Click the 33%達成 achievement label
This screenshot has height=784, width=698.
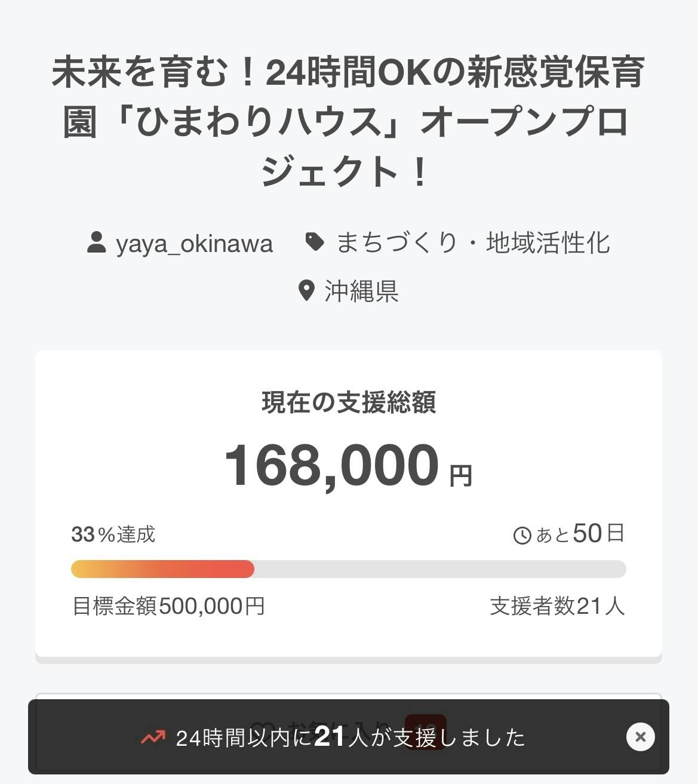click(113, 534)
